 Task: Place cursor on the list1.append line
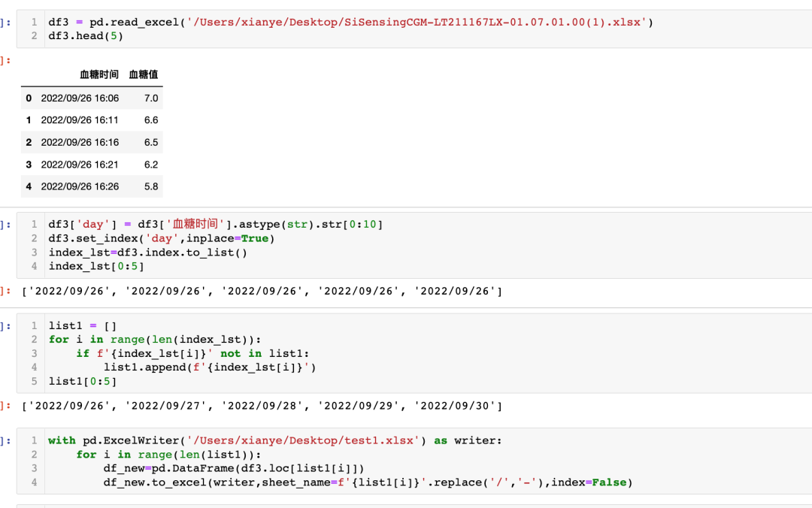(x=211, y=367)
